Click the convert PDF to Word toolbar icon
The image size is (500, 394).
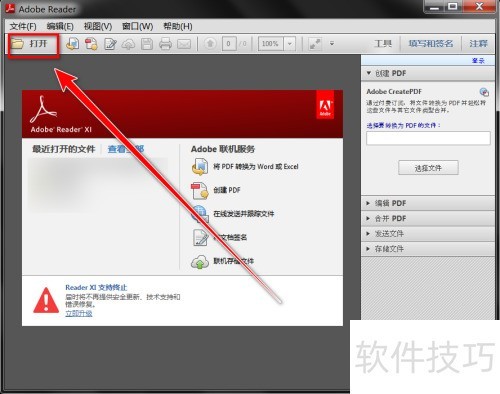pyautogui.click(x=72, y=44)
